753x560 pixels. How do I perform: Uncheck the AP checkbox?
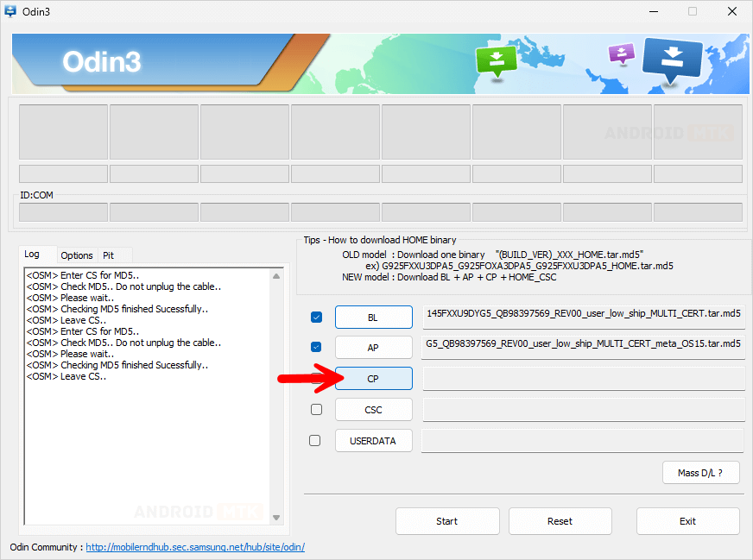316,348
